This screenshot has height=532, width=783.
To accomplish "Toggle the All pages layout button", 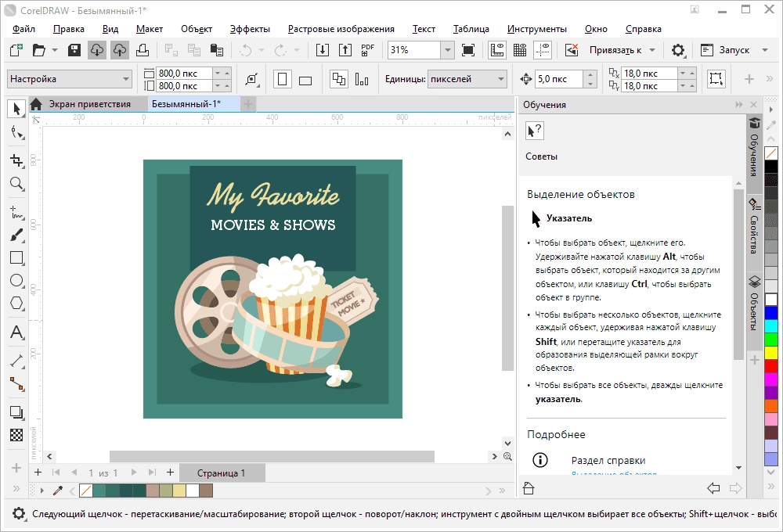I will [339, 79].
